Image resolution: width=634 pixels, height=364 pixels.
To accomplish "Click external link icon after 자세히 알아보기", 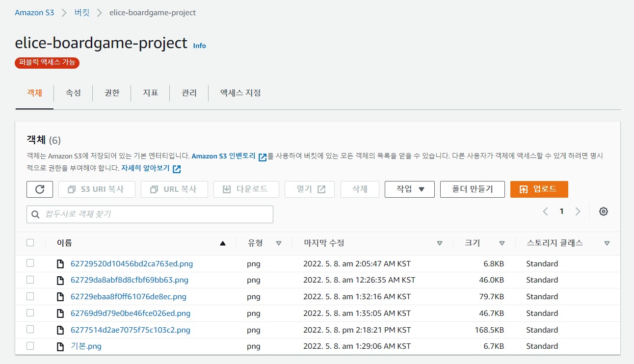I will [x=177, y=169].
